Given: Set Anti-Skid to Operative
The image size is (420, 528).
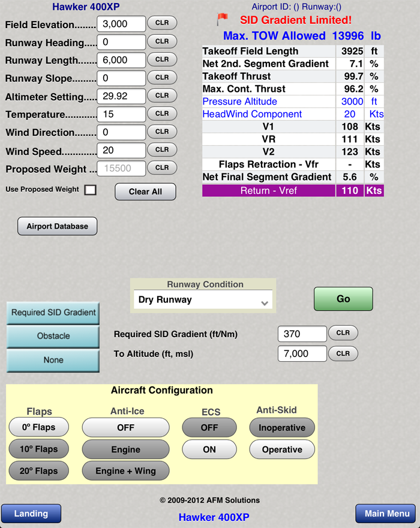Looking at the screenshot, I should (282, 449).
